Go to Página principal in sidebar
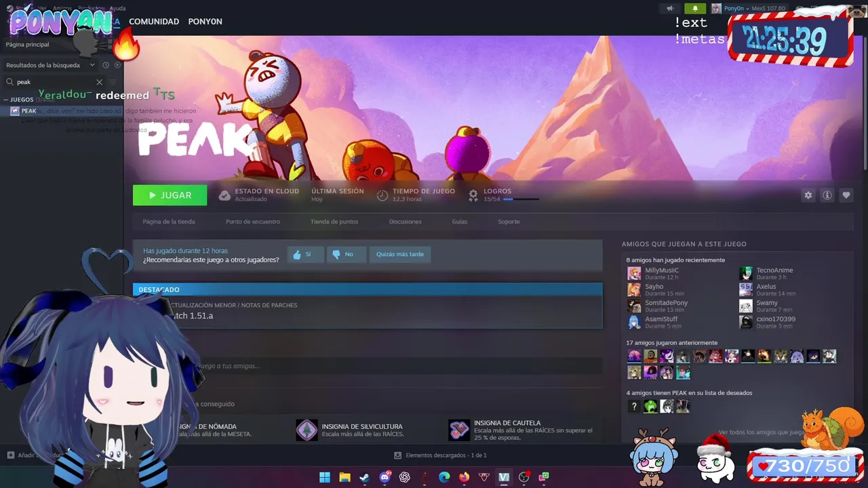The height and width of the screenshot is (488, 868). pos(27,44)
